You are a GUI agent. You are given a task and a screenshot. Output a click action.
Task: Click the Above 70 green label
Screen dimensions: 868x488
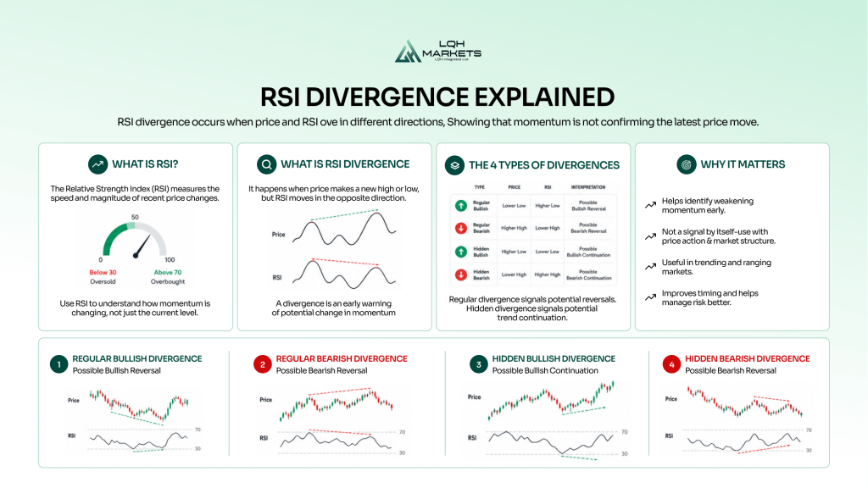tap(168, 272)
